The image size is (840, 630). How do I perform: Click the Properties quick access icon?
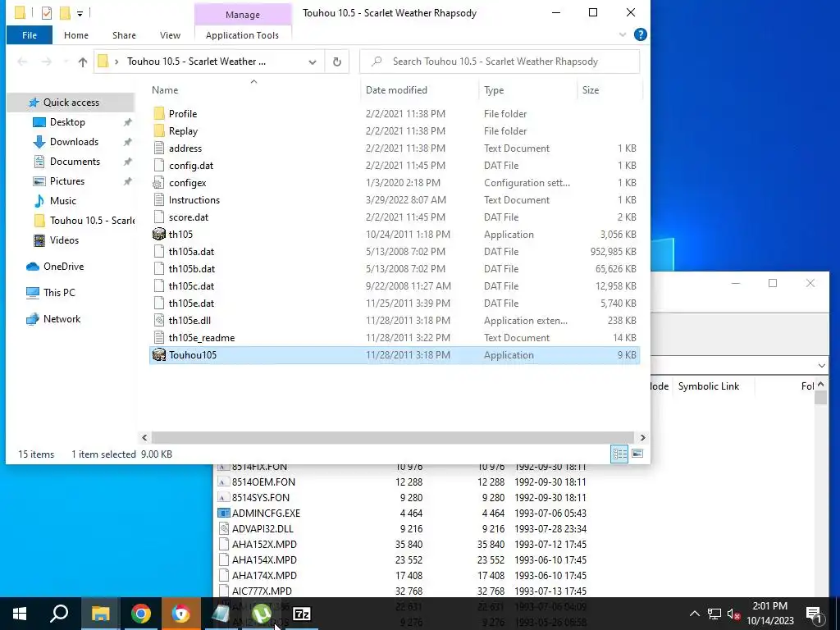(47, 13)
